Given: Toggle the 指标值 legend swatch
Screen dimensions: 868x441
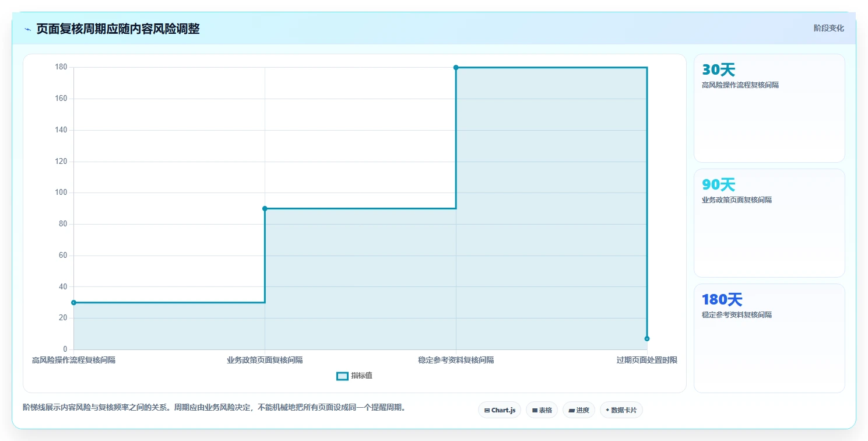Looking at the screenshot, I should (342, 376).
